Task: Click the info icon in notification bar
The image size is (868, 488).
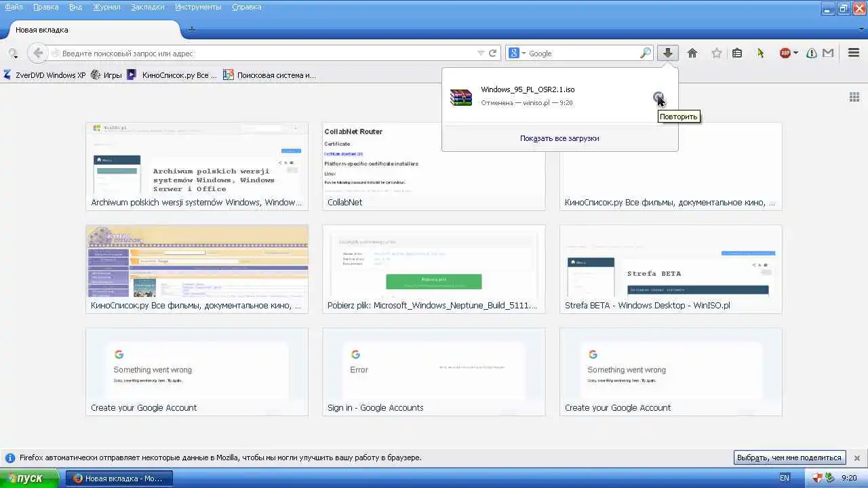Action: point(9,457)
